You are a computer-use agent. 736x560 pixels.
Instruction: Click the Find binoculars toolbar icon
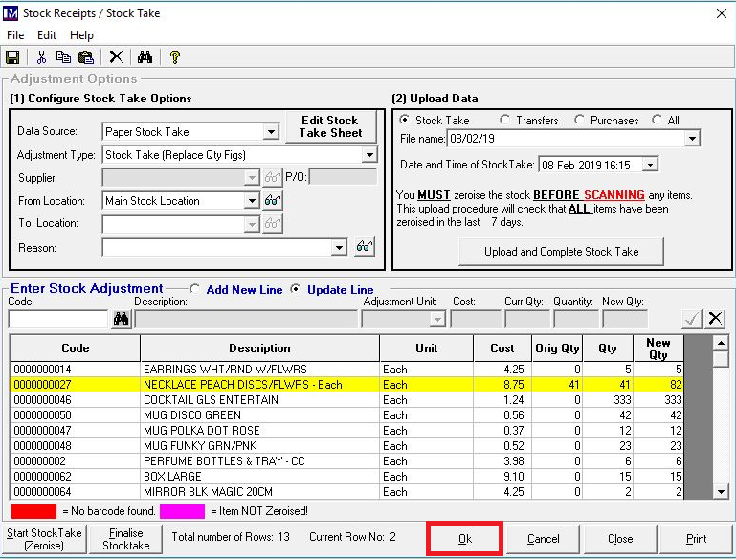pyautogui.click(x=145, y=57)
